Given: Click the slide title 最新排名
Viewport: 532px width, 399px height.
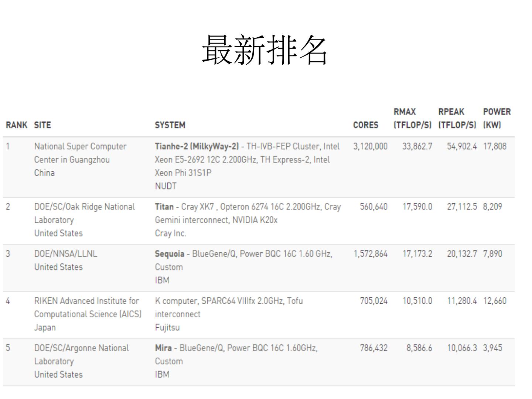Looking at the screenshot, I should click(265, 50).
